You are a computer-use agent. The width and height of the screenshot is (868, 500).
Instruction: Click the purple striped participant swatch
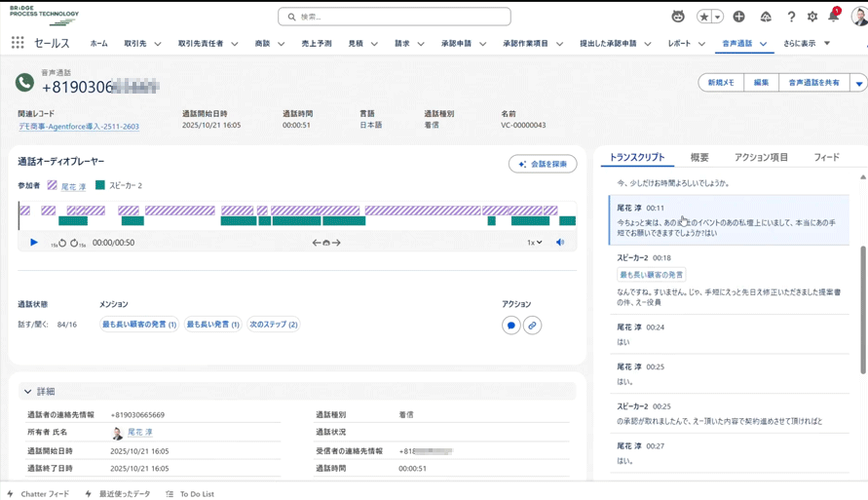click(52, 185)
